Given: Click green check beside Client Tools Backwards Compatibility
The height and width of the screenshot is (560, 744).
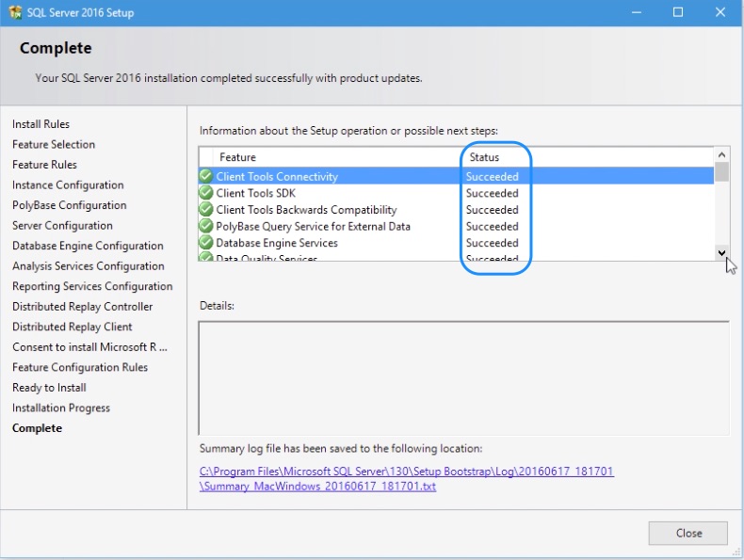Looking at the screenshot, I should coord(206,209).
